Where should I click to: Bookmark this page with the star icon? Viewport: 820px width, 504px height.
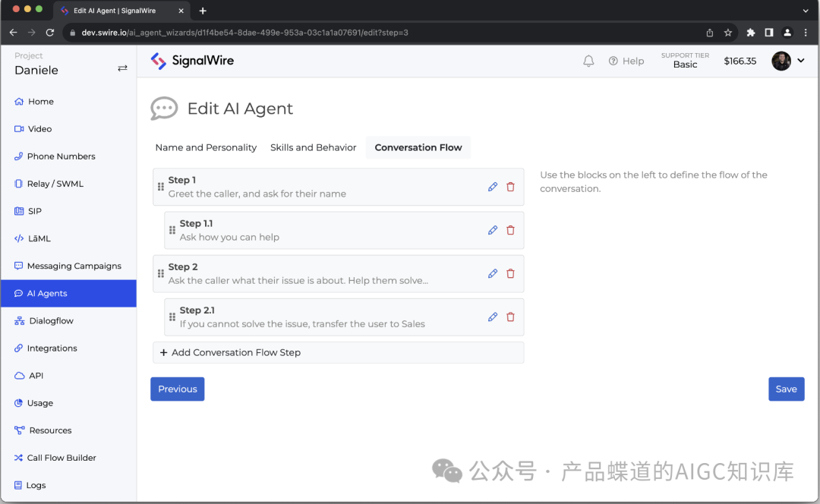727,33
